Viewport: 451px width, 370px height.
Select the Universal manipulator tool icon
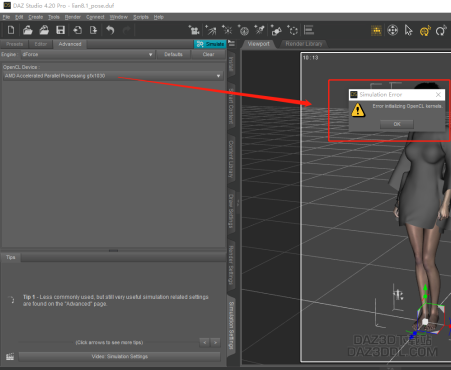(393, 31)
